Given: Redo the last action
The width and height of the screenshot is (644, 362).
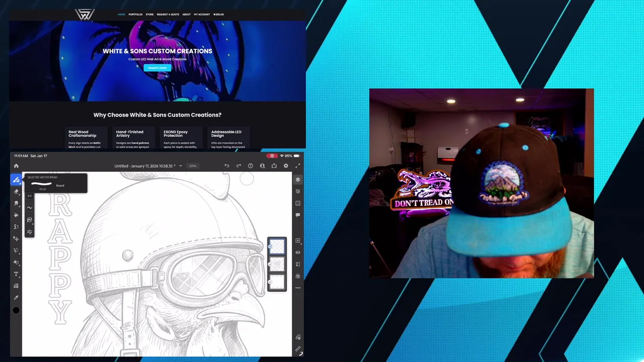Looking at the screenshot, I should 238,166.
